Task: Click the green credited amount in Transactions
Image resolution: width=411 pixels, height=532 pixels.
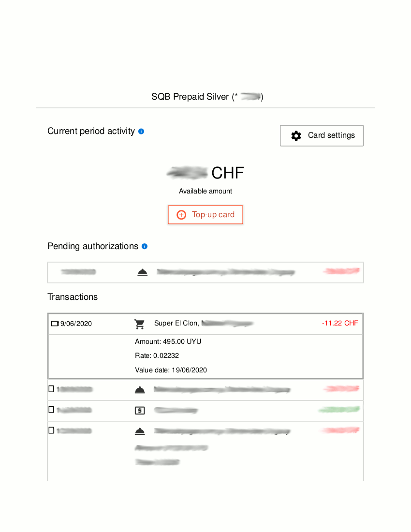Action: [339, 410]
